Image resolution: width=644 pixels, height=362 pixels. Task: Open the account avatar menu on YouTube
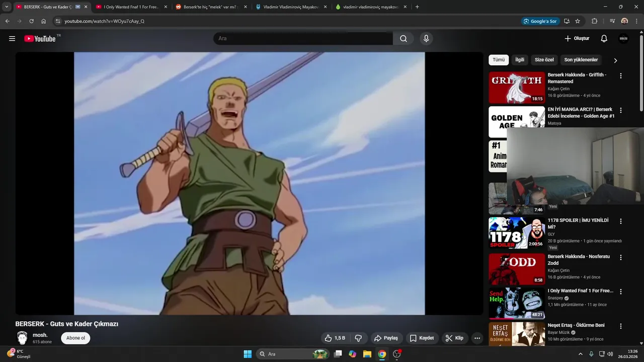coord(623,39)
